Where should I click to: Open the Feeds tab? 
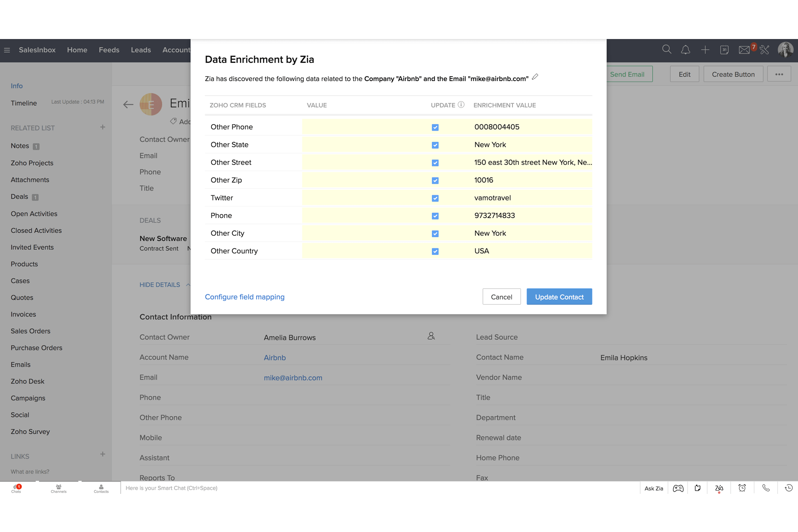point(109,50)
